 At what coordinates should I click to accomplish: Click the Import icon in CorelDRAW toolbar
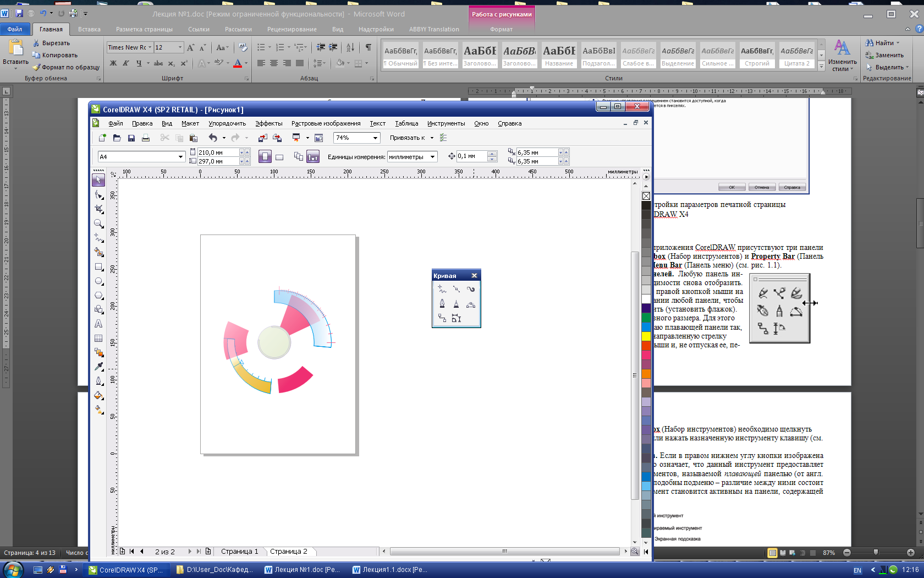(262, 138)
